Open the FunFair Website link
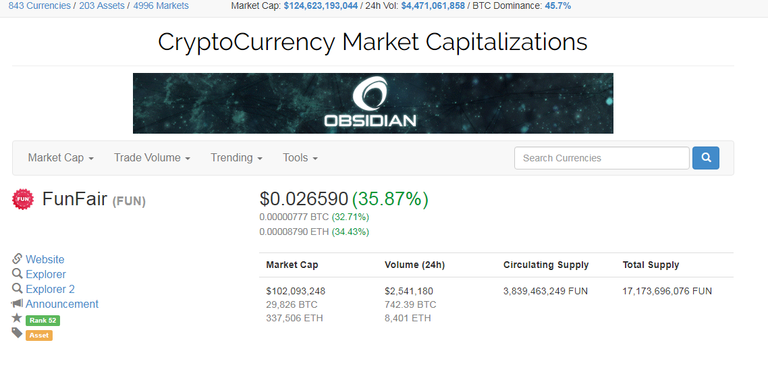Screen dimensions: 768x372 45,259
